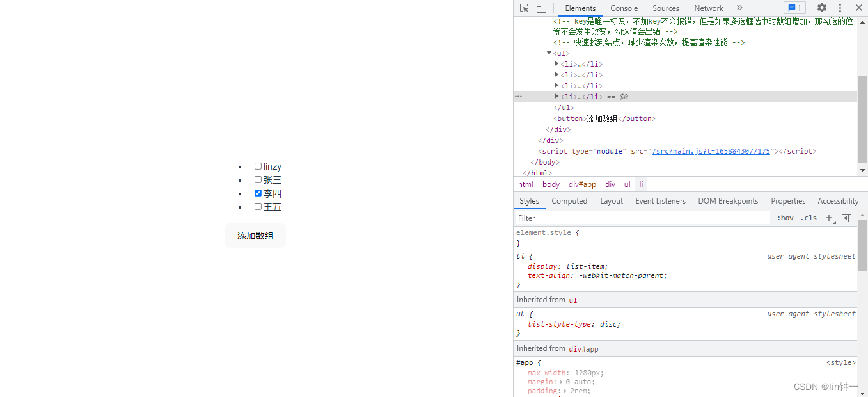Click the Elements panel vertical scrollbar thumb
Screen dimensions: 868x397
point(862,118)
